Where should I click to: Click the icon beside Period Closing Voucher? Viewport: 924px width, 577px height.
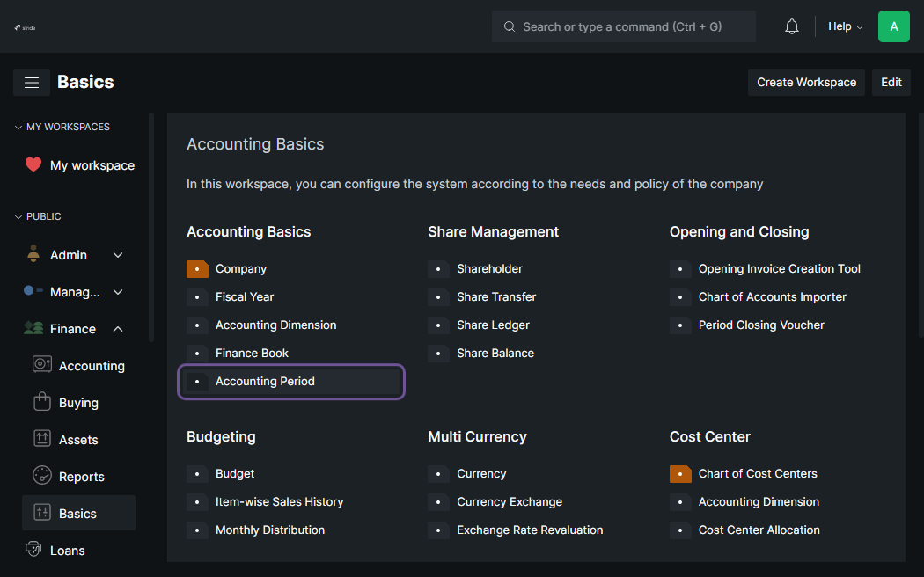[680, 325]
